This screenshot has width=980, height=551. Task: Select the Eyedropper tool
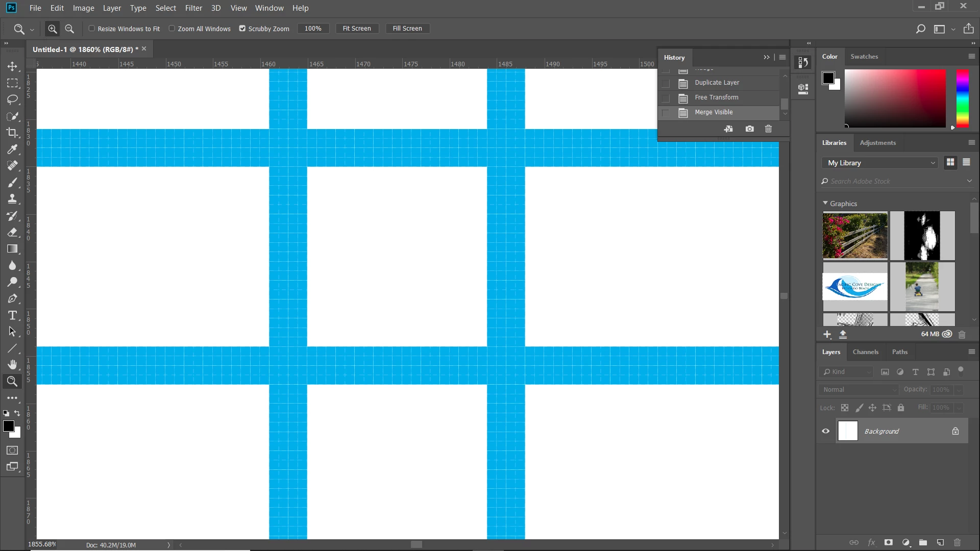[12, 149]
